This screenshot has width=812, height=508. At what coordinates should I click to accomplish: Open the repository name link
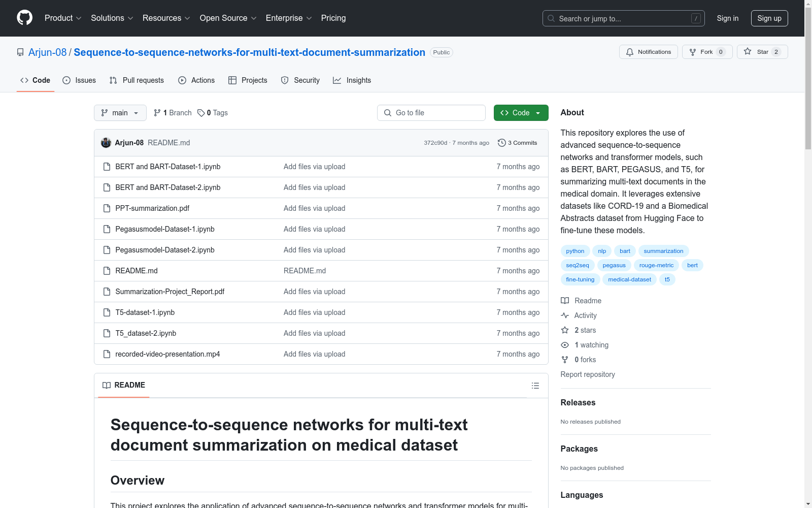click(250, 52)
